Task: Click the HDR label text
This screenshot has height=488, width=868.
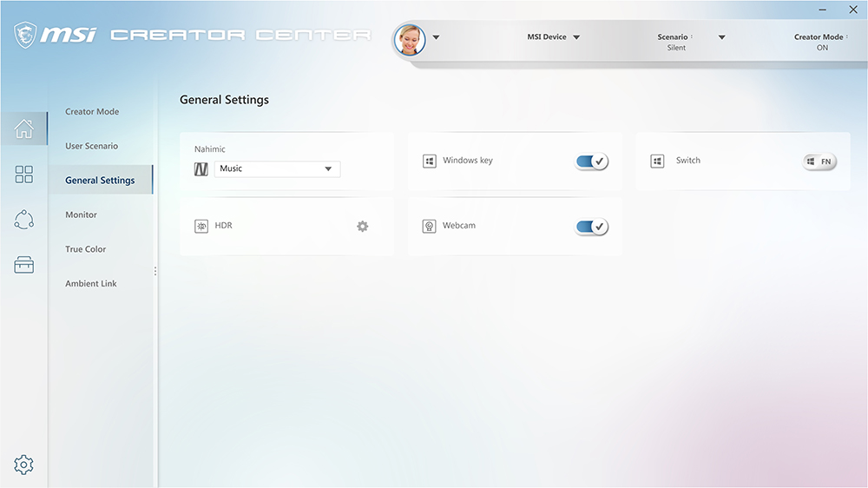Action: (224, 226)
